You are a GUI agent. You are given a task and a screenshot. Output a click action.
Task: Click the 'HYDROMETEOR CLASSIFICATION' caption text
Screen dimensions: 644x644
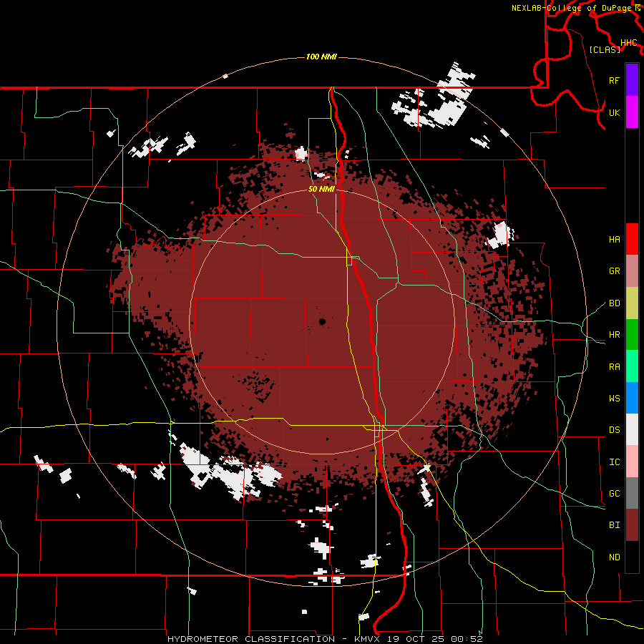click(x=251, y=639)
